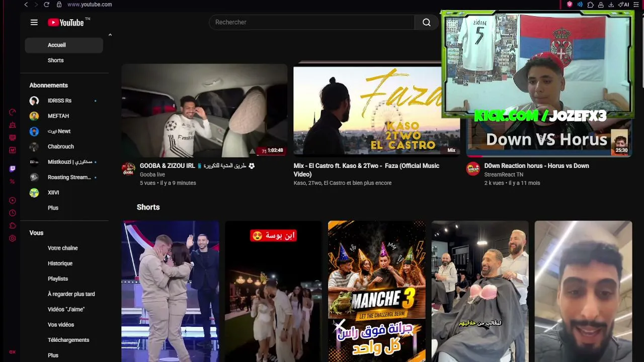Viewport: 644px width, 362px height.
Task: Open the StreamReact TN channel name link
Action: point(504,174)
